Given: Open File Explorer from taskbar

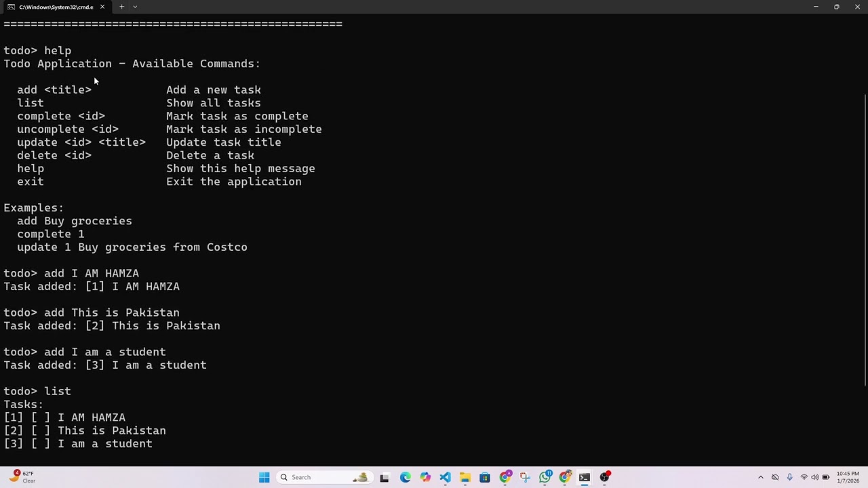Looking at the screenshot, I should [x=465, y=477].
